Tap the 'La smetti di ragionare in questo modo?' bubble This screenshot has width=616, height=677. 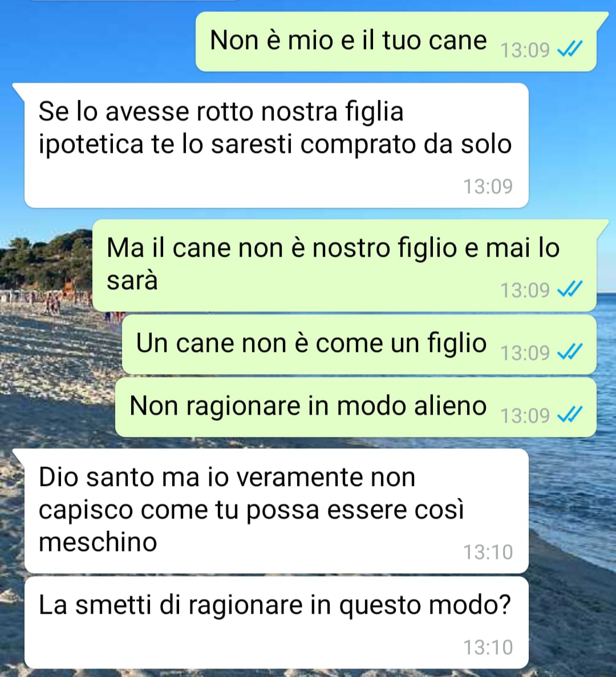pos(276,623)
